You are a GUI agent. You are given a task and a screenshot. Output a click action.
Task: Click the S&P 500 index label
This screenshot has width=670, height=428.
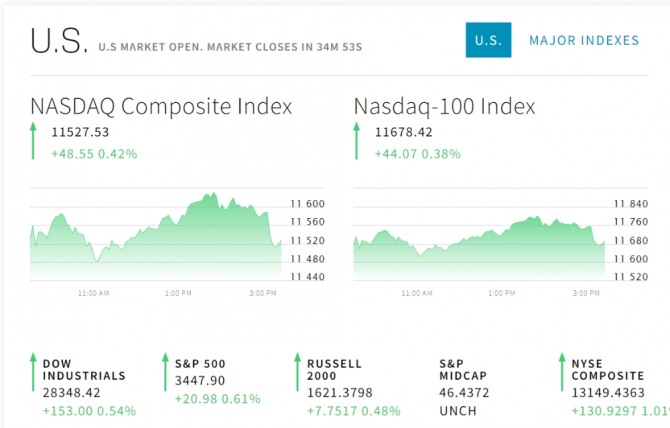tap(199, 364)
